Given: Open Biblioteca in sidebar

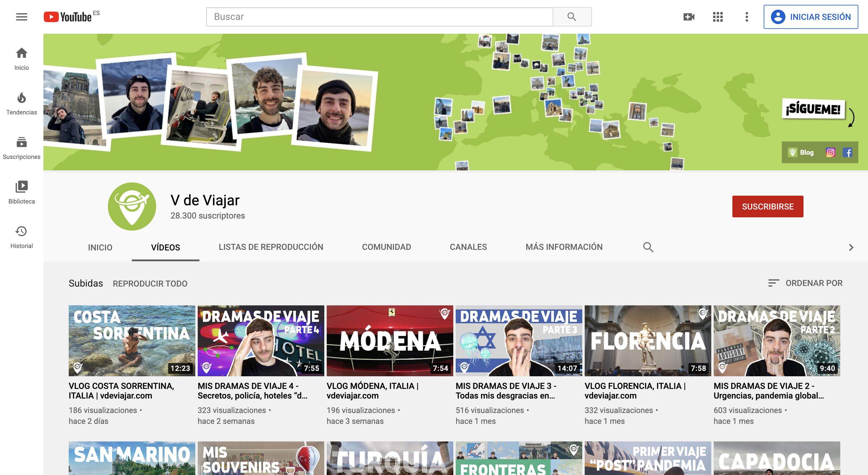Looking at the screenshot, I should (22, 192).
